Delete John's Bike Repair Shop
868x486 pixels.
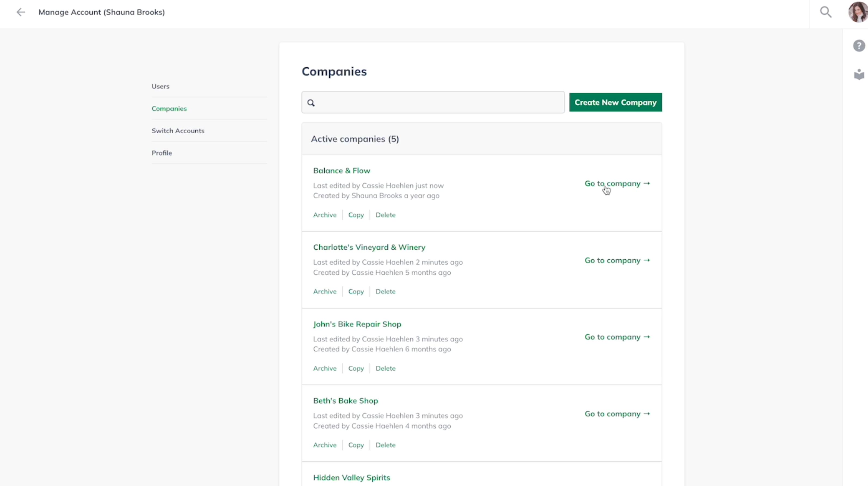pos(386,368)
